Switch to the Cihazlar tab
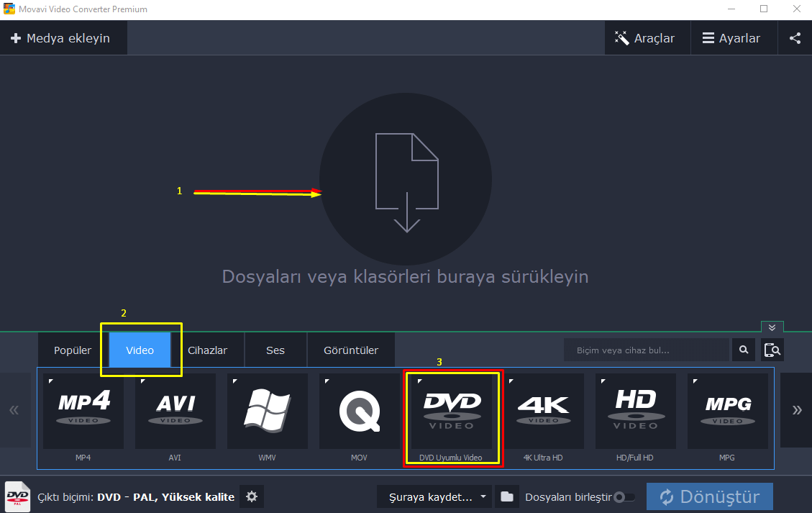This screenshot has height=513, width=812. (207, 350)
